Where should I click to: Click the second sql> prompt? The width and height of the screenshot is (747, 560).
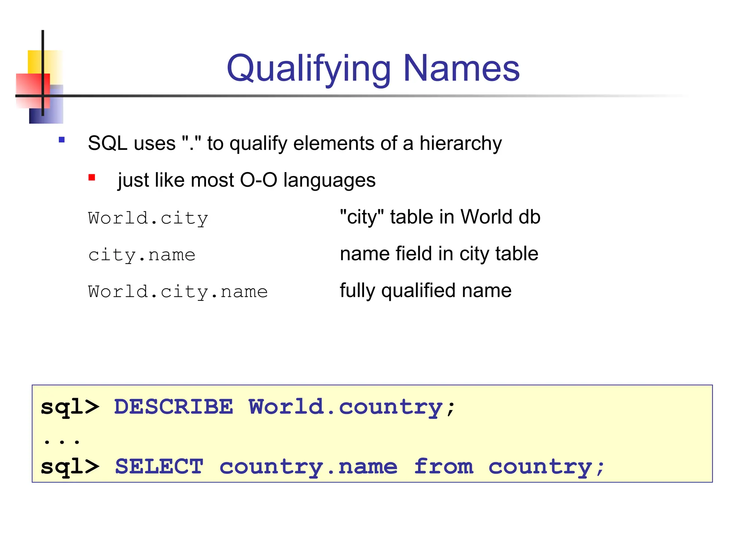[70, 467]
